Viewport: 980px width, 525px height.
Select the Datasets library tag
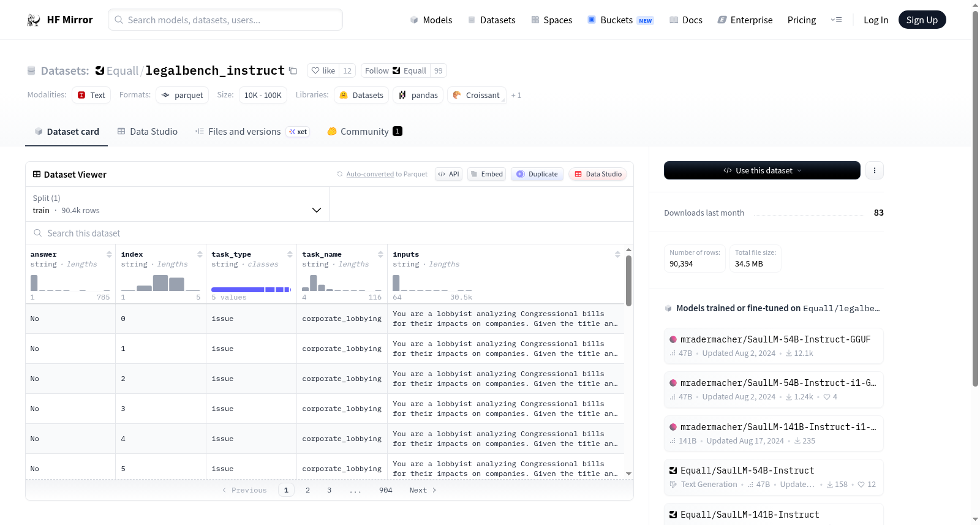pyautogui.click(x=361, y=95)
